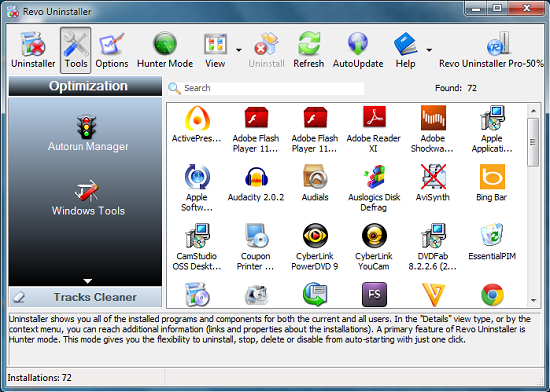Screen dimensions: 550x392
Task: Expand the Help dropdown arrow
Action: click(429, 50)
